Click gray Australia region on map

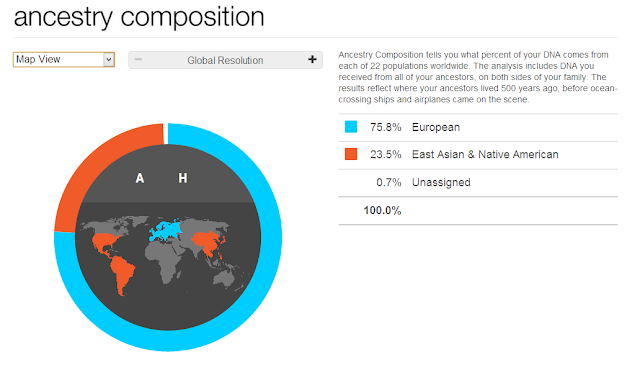pos(222,280)
